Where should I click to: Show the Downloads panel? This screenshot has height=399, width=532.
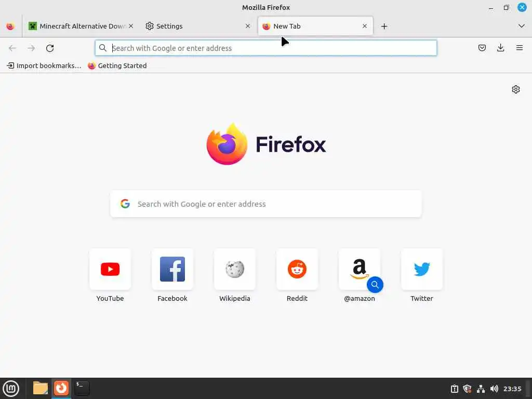500,48
